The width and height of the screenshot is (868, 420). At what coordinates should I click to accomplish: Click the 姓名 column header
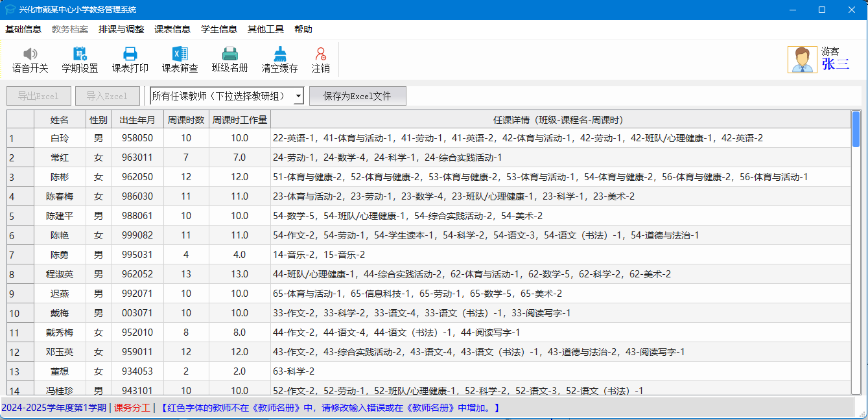tap(60, 120)
